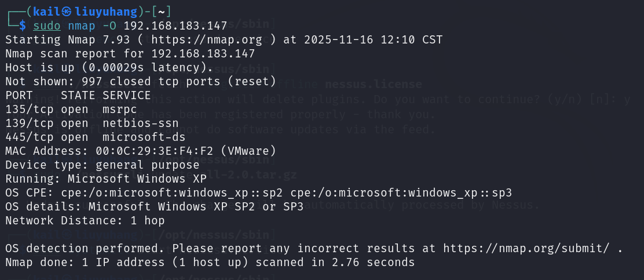Open the https://nmap.org link
Image resolution: width=644 pixels, height=280 pixels.
click(196, 39)
